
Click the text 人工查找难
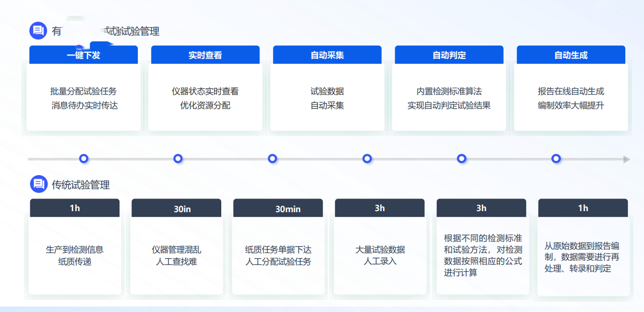pyautogui.click(x=176, y=262)
